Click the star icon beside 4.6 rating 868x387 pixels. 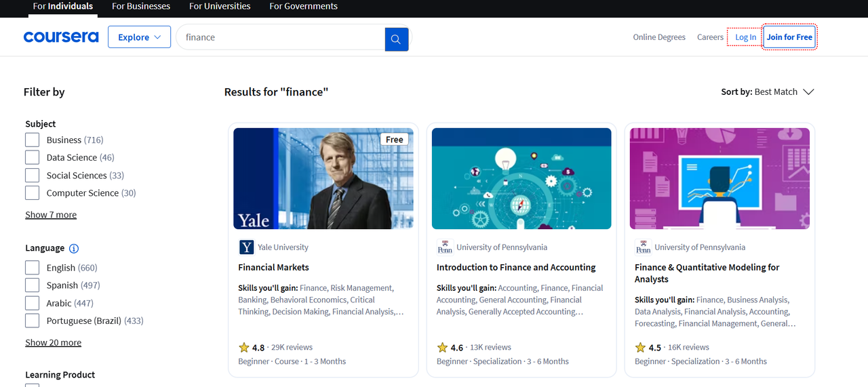click(442, 348)
